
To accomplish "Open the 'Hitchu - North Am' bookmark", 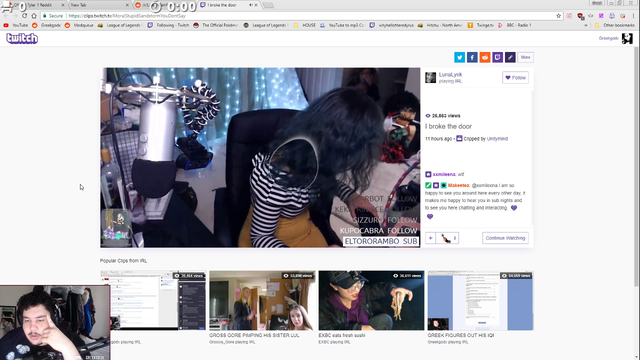I will click(x=440, y=25).
